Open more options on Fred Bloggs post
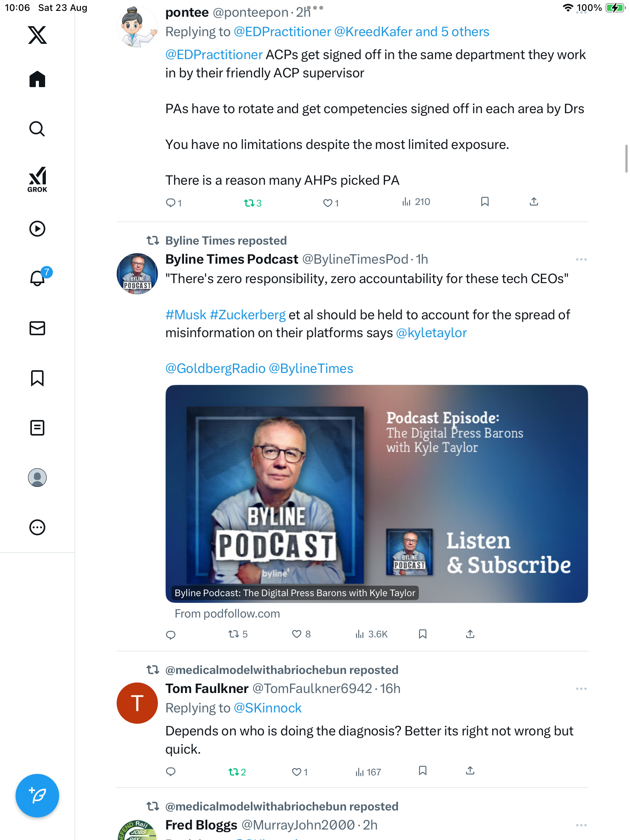 581,825
